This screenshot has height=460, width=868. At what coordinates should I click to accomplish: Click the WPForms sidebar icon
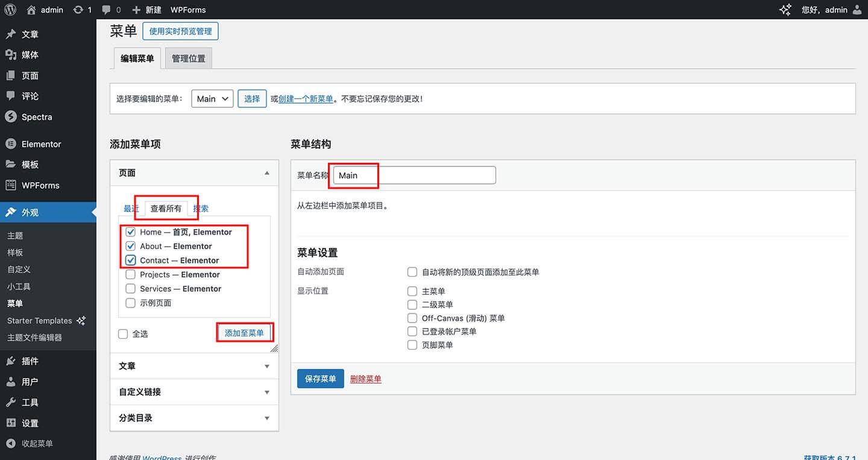point(11,185)
